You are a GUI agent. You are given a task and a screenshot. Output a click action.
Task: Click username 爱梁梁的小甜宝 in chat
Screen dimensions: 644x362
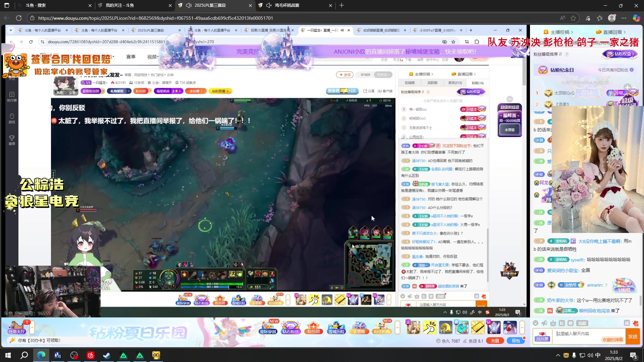click(x=563, y=270)
